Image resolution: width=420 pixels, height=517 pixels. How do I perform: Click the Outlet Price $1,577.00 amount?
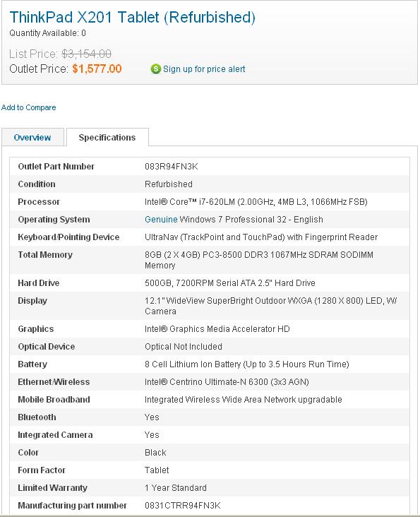tap(97, 69)
